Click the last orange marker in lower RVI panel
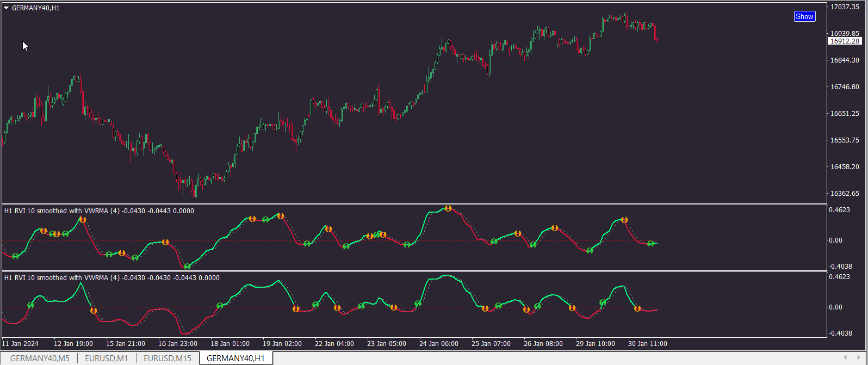 click(x=637, y=308)
